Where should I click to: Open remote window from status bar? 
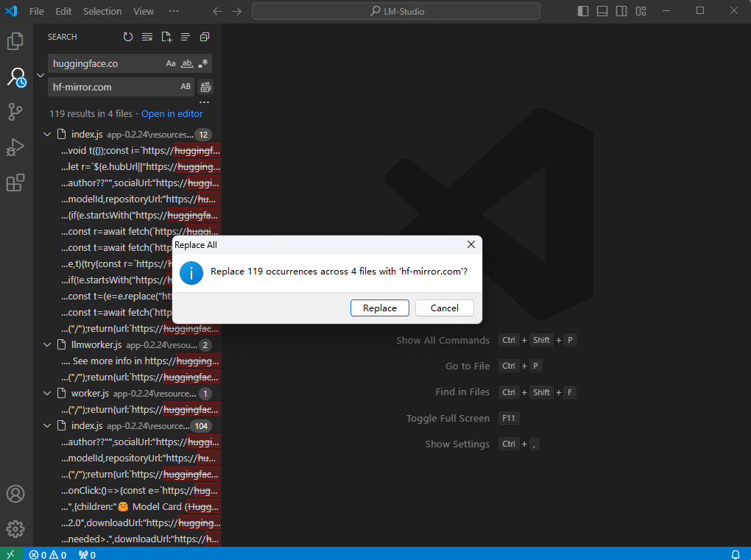(10, 554)
